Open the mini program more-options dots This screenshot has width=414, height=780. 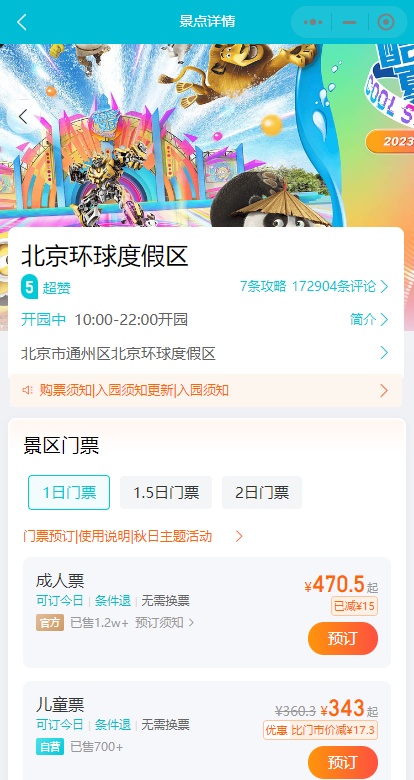point(313,22)
